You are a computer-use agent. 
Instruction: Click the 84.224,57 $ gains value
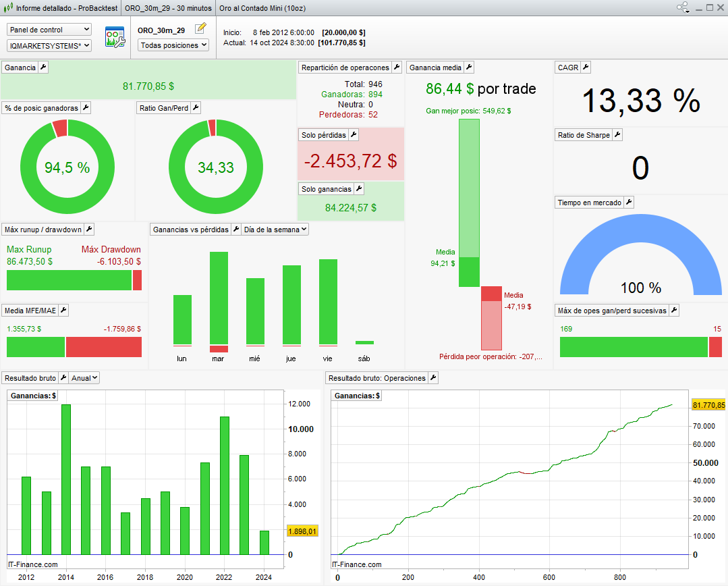[x=351, y=208]
